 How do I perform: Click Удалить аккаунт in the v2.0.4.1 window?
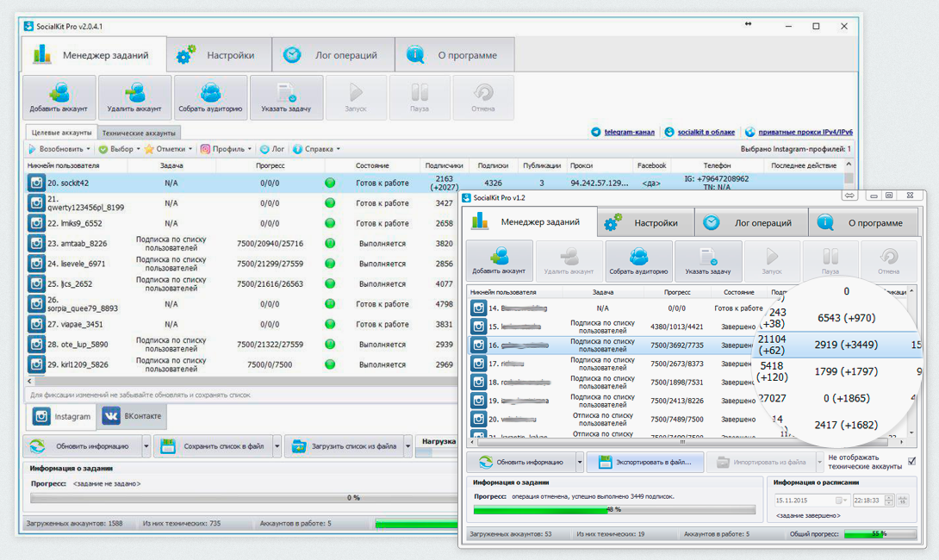point(134,97)
